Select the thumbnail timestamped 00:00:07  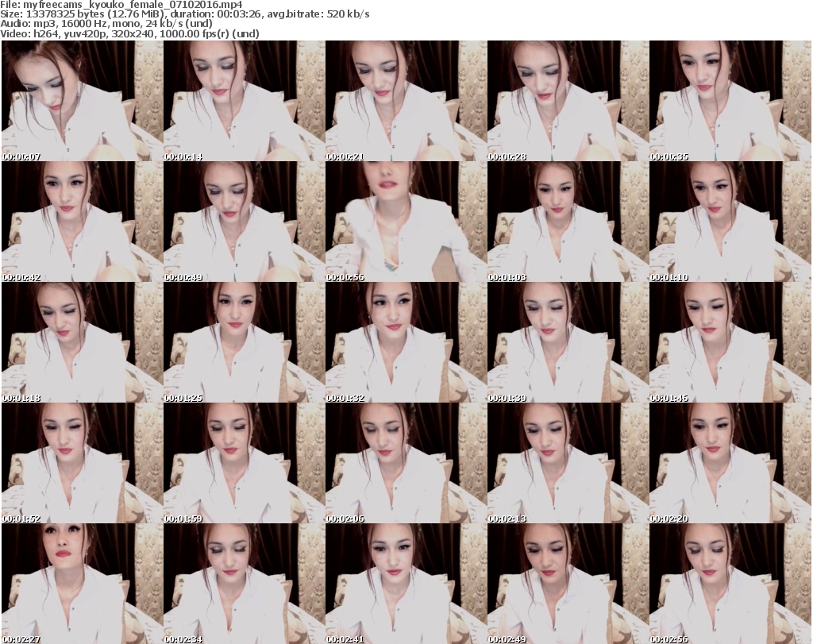coord(82,101)
